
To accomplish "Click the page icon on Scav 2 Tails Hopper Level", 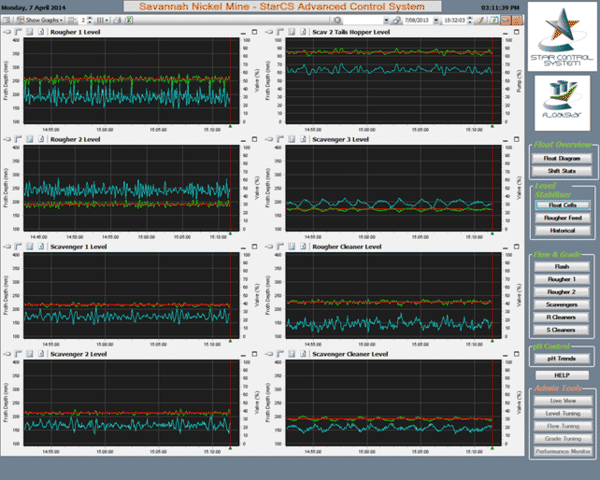I will coord(303,32).
